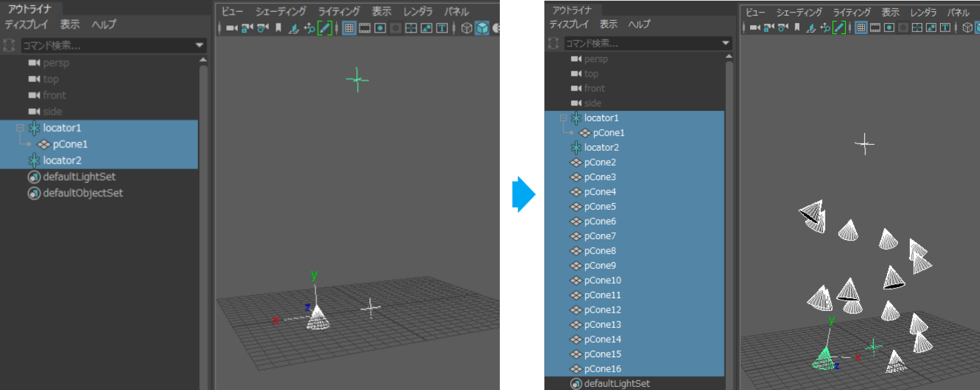Toggle Smooth Shade All in left viewport toolbar

482,28
